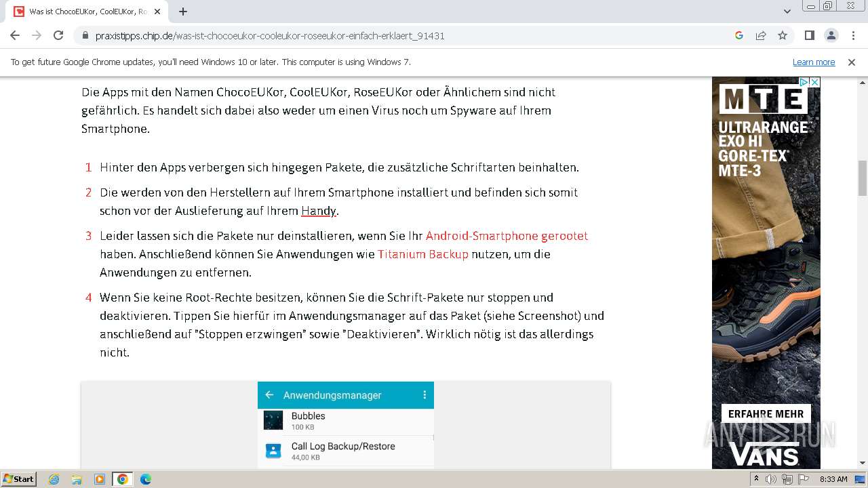
Task: Click the back arrow in Anwendungsmanager screenshot
Action: pos(269,395)
